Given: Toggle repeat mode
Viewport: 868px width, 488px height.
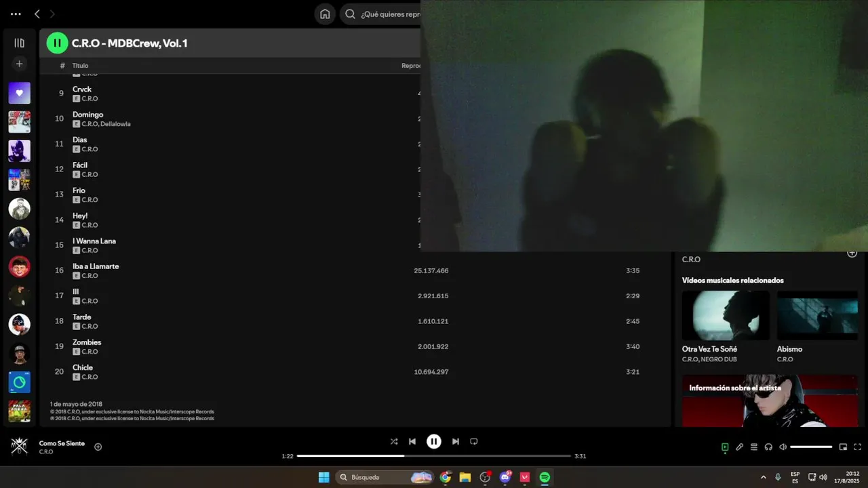Looking at the screenshot, I should pos(474,441).
